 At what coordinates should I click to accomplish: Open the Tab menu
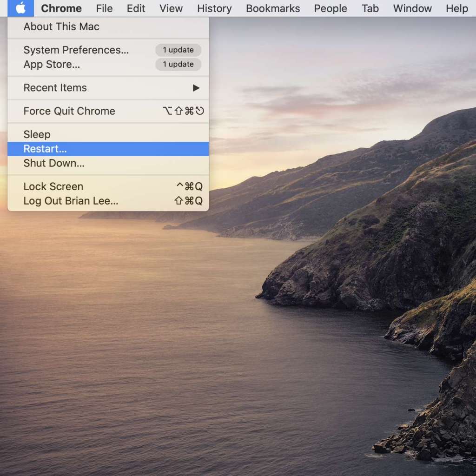click(370, 8)
